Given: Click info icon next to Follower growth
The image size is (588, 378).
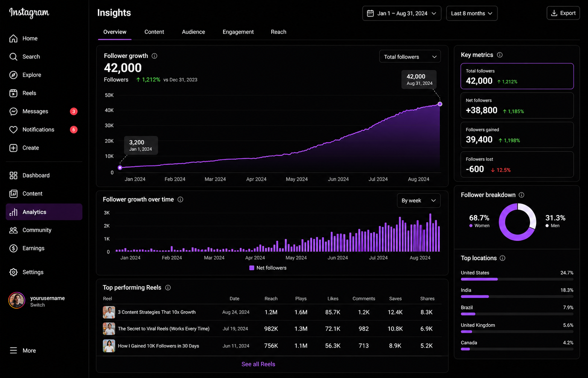Looking at the screenshot, I should pos(154,56).
